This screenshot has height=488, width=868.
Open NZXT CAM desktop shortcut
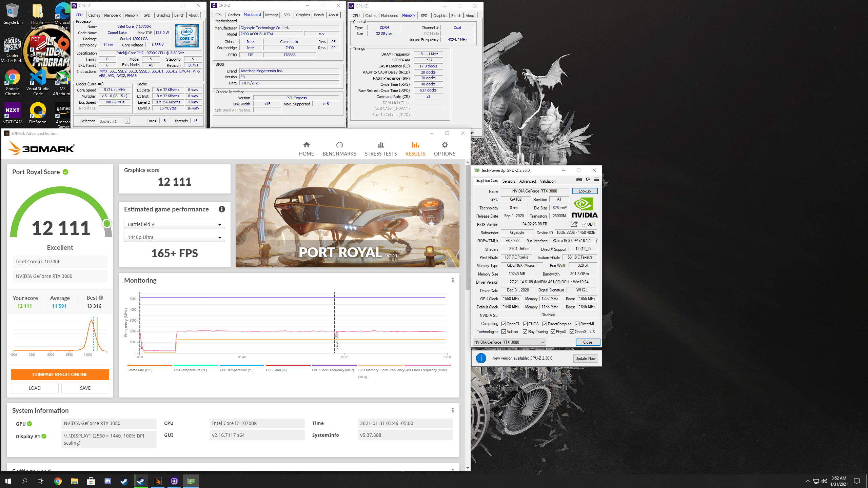click(12, 114)
